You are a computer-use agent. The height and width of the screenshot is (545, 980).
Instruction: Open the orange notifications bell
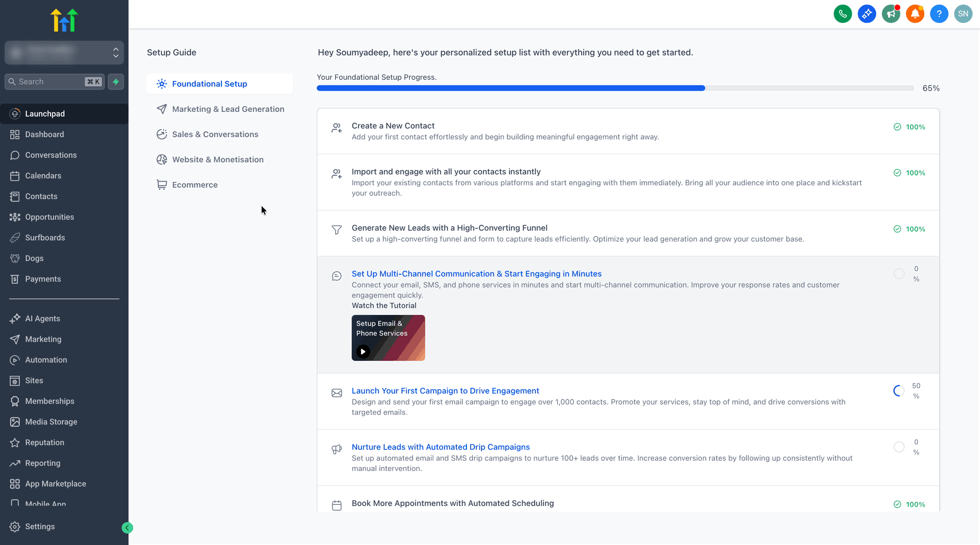point(915,14)
